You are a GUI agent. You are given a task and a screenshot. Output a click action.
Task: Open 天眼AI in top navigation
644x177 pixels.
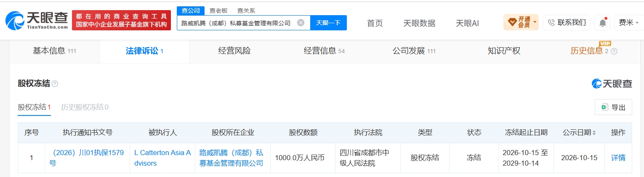click(x=467, y=23)
